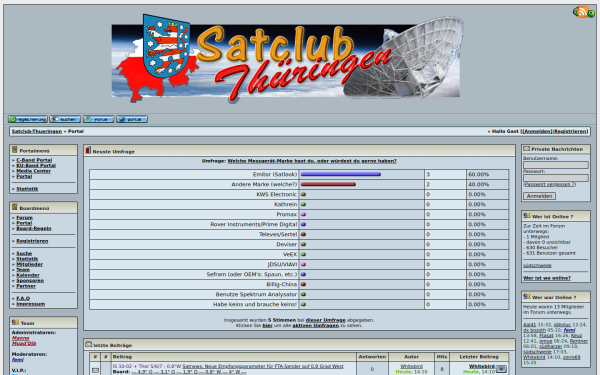The image size is (600, 375).
Task: Open Partner link
Action: 26,286
